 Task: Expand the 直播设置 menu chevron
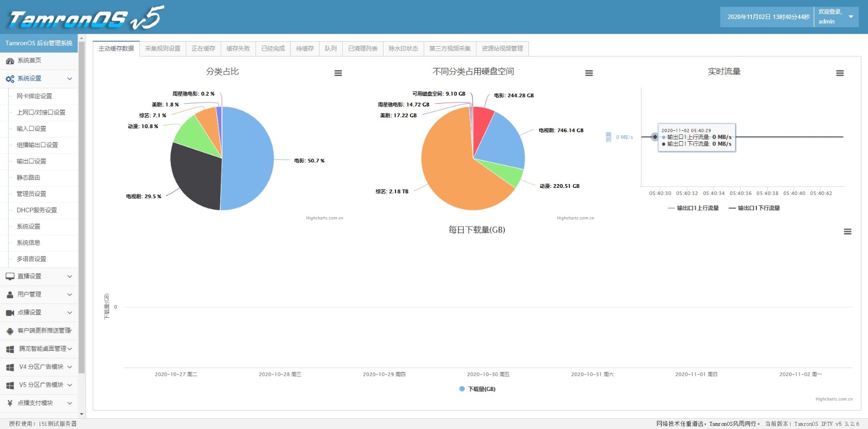click(69, 276)
